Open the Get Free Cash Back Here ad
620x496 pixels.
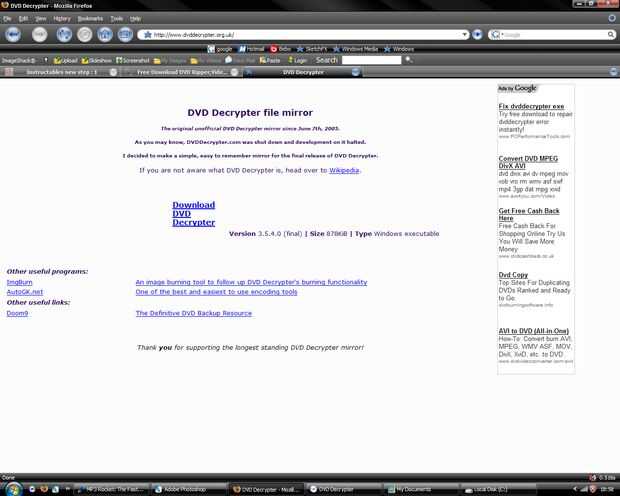click(529, 214)
